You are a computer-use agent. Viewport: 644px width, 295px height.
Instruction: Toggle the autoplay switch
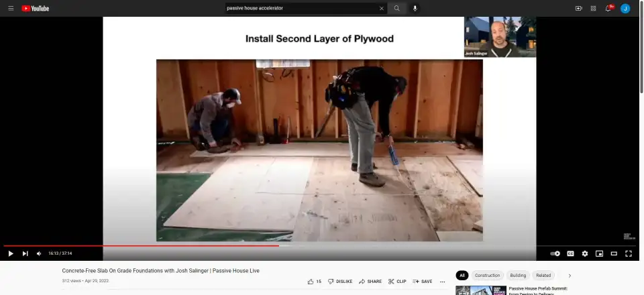(x=555, y=253)
